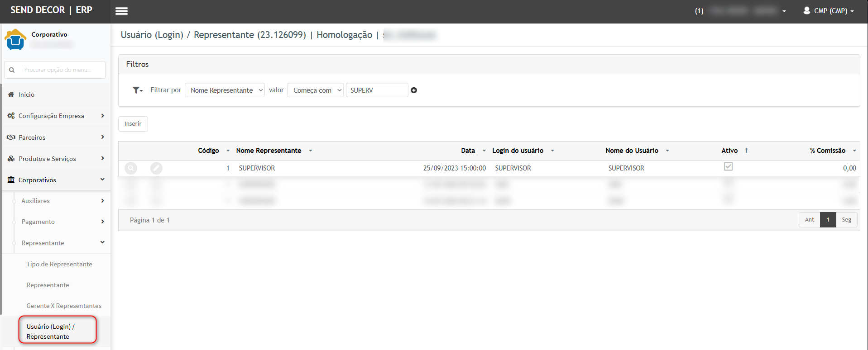The image size is (868, 350).
Task: Click the magnifier view icon in SUPERVISOR row
Action: click(131, 168)
